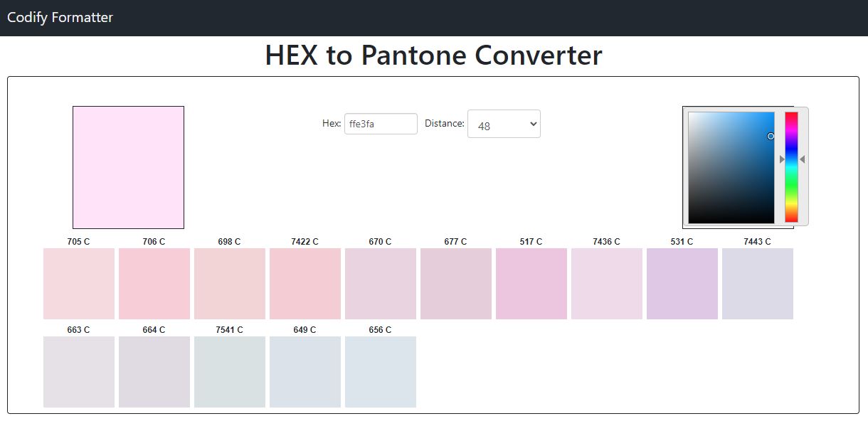Screen dimensions: 868x431
Task: Select the 706 C Pantone swatch
Action: [x=154, y=284]
